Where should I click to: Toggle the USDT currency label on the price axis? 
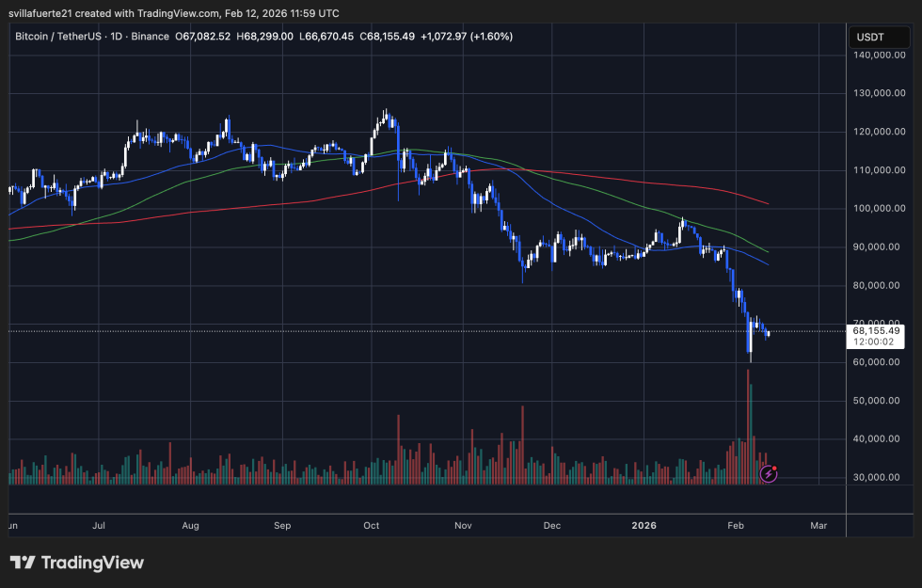click(879, 37)
